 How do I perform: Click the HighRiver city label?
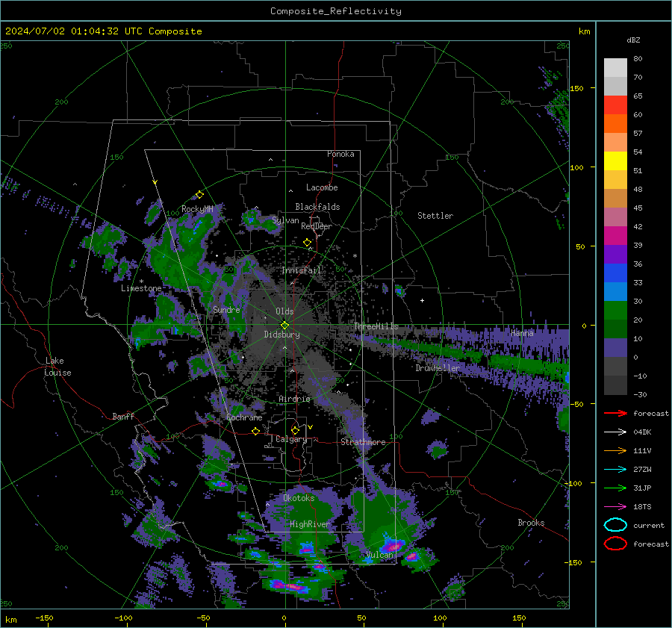[x=309, y=524]
